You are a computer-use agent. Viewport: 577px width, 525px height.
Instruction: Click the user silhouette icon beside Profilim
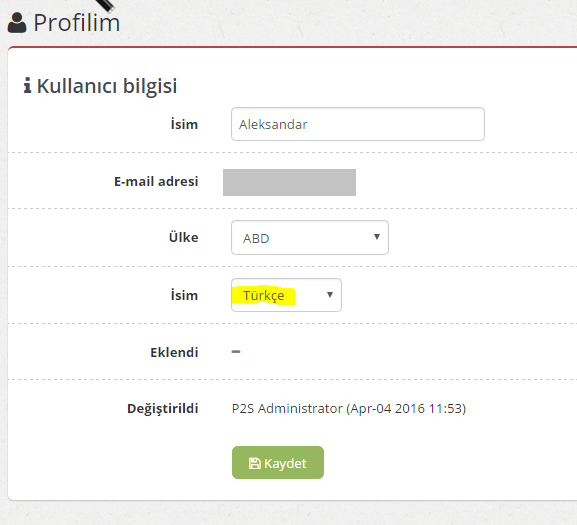click(17, 23)
